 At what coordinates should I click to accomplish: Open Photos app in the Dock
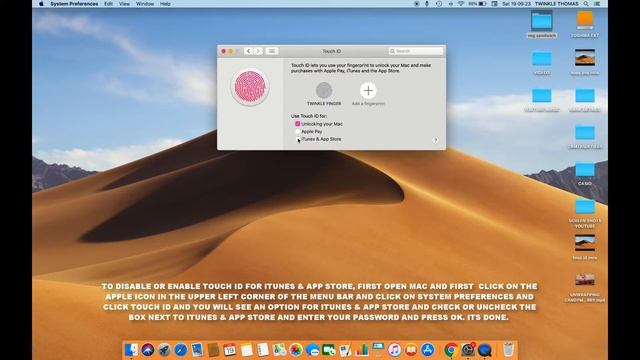[296, 350]
